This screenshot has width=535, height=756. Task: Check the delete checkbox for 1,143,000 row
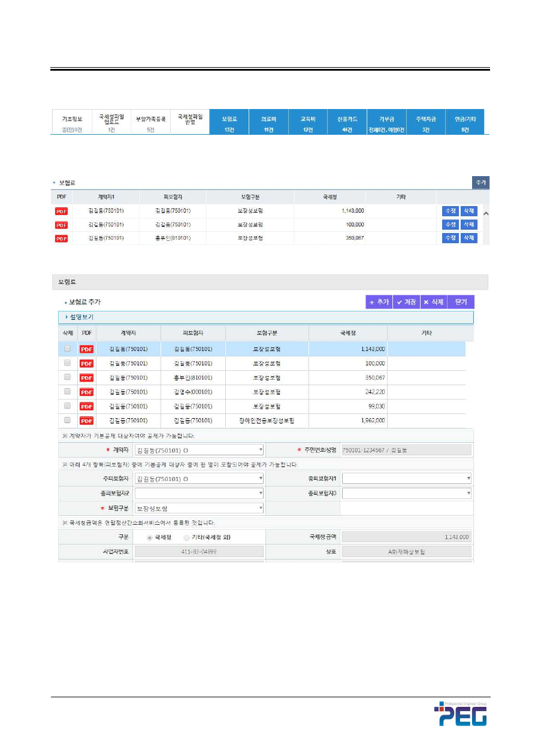[x=67, y=348]
